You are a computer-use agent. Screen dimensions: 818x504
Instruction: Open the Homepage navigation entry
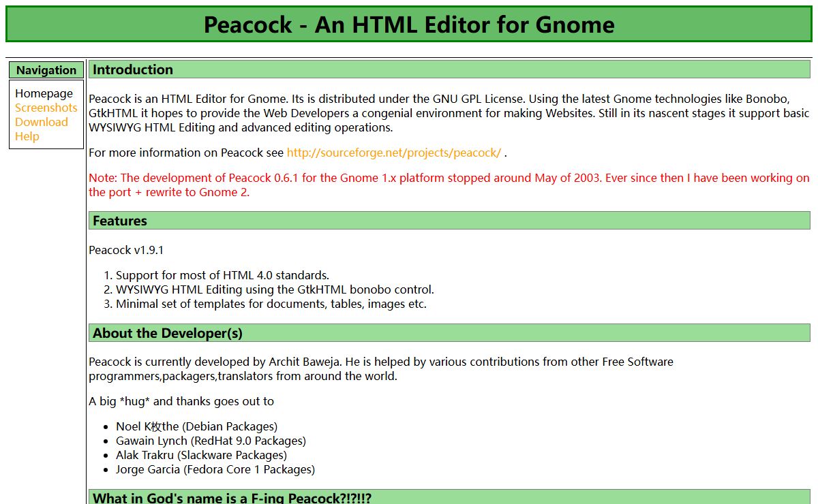(x=44, y=93)
